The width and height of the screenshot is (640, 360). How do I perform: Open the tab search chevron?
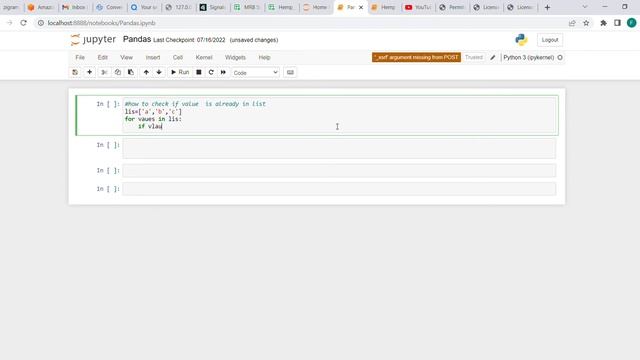click(x=584, y=7)
